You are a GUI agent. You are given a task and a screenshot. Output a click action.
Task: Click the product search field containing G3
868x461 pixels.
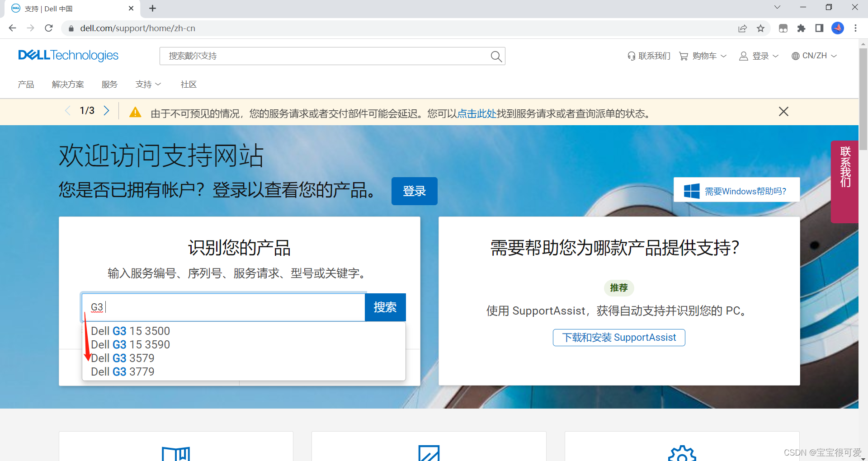tap(223, 307)
